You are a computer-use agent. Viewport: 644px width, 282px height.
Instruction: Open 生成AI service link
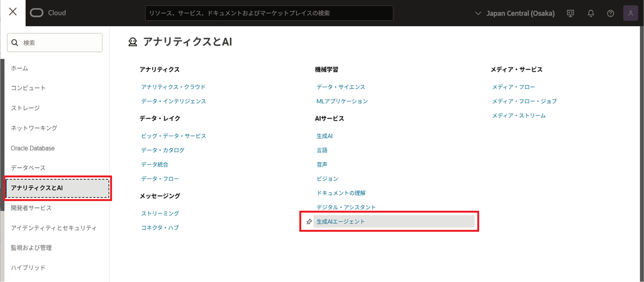click(324, 136)
